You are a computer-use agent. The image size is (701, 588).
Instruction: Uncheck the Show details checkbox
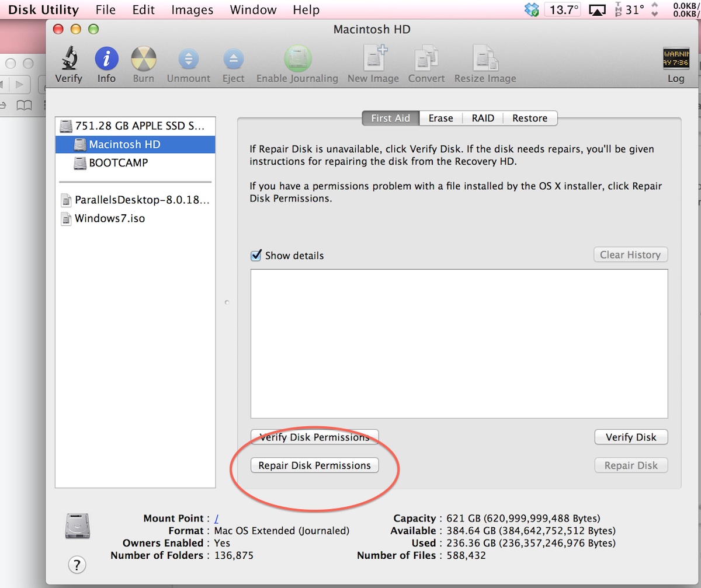click(255, 255)
